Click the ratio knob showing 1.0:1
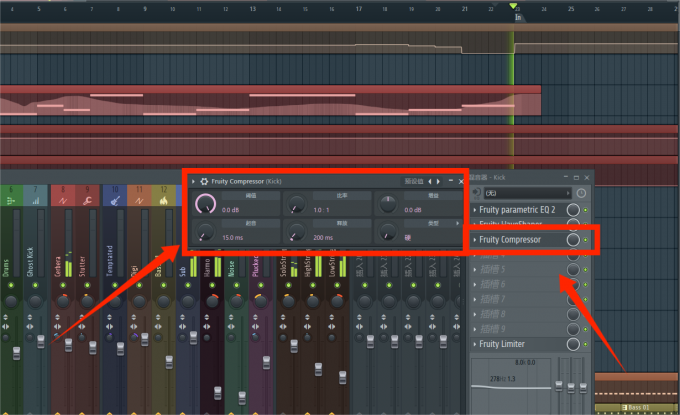The image size is (680, 415). [x=297, y=204]
